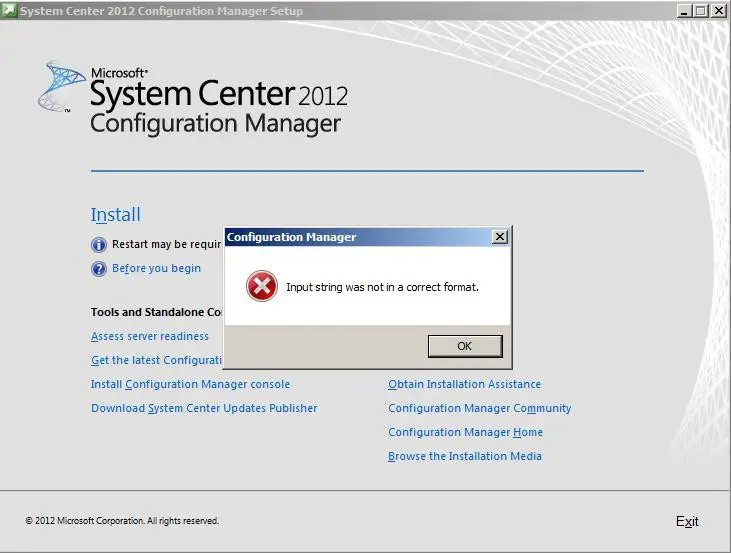The width and height of the screenshot is (731, 553).
Task: Click OK in the error dialog
Action: [x=465, y=346]
